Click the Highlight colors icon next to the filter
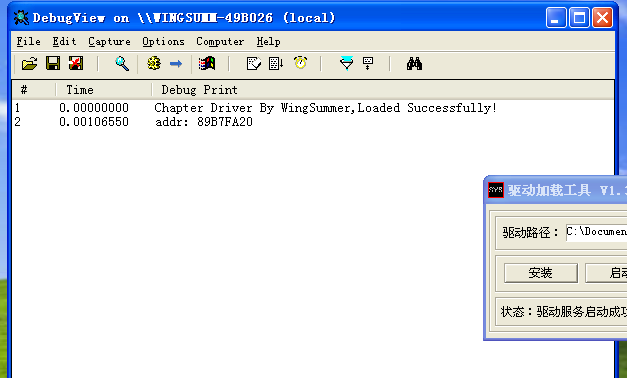This screenshot has width=627, height=378. (368, 64)
